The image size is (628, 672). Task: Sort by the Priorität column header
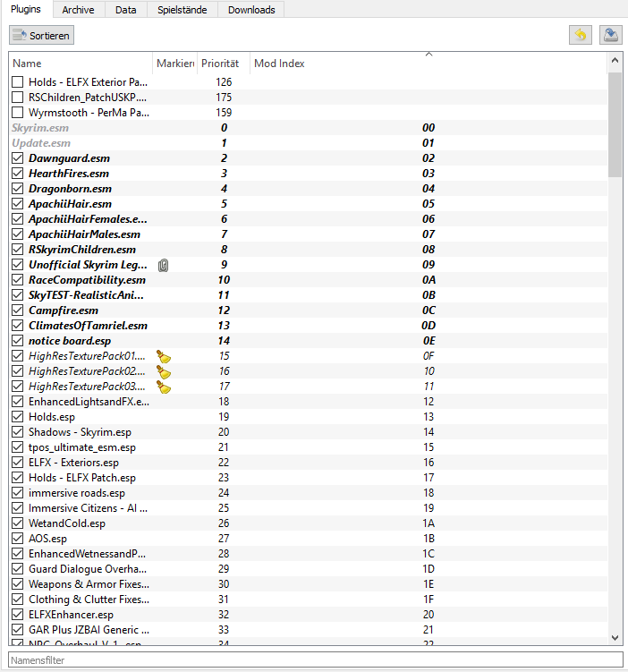[223, 64]
